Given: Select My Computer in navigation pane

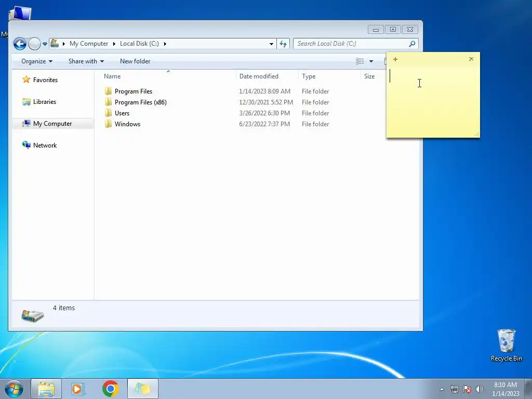Looking at the screenshot, I should pyautogui.click(x=52, y=124).
